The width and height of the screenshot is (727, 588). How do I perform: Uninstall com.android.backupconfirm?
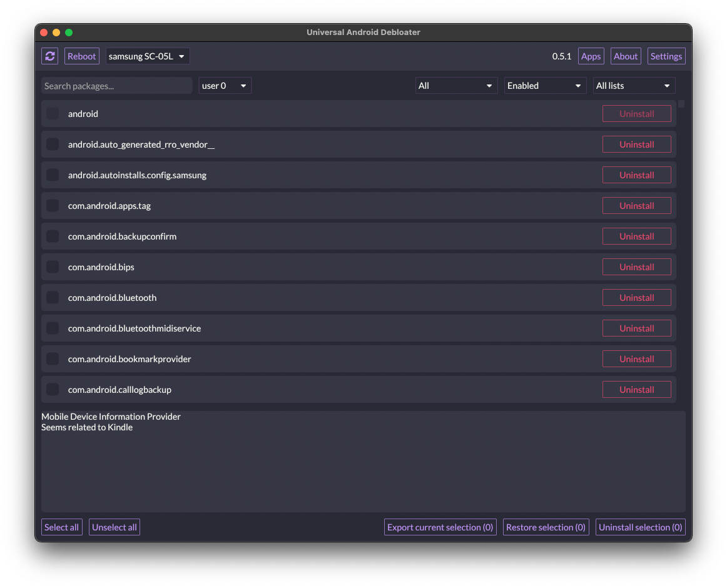[636, 236]
